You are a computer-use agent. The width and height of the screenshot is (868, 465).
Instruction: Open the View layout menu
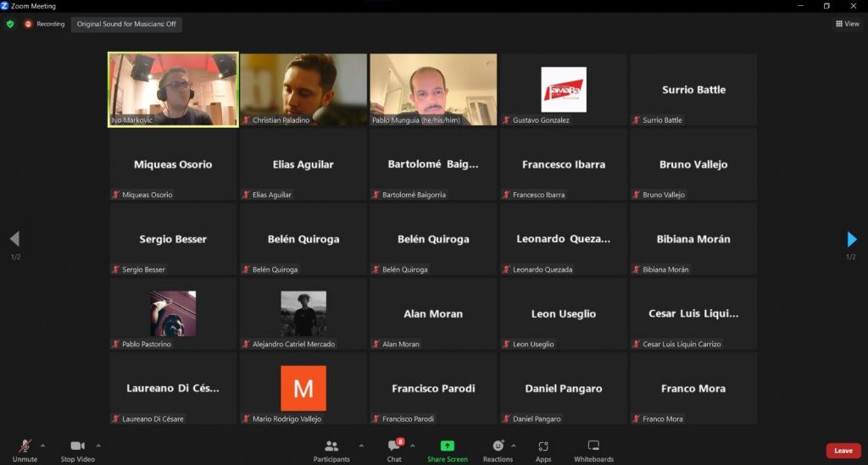pyautogui.click(x=847, y=24)
